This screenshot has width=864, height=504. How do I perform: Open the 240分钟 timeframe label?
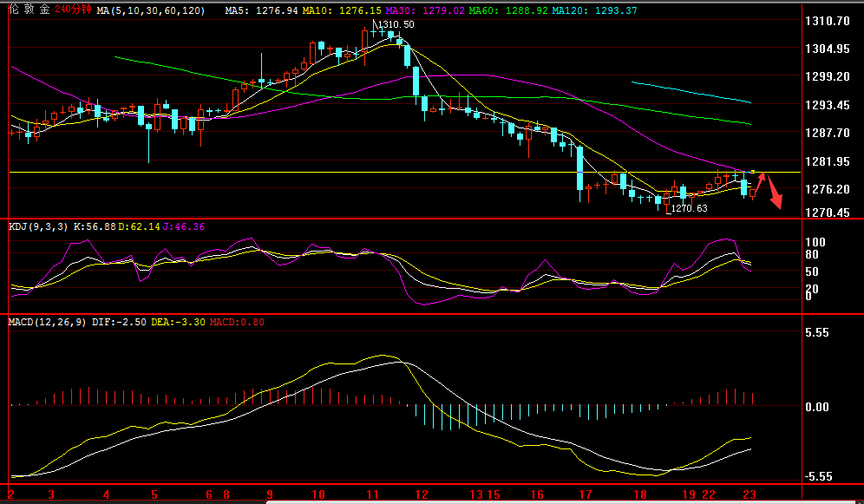coord(73,10)
